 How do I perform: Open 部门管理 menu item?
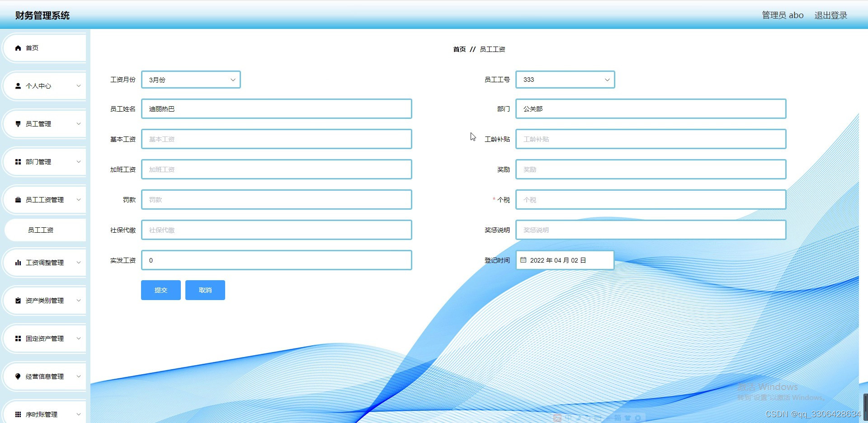point(45,162)
